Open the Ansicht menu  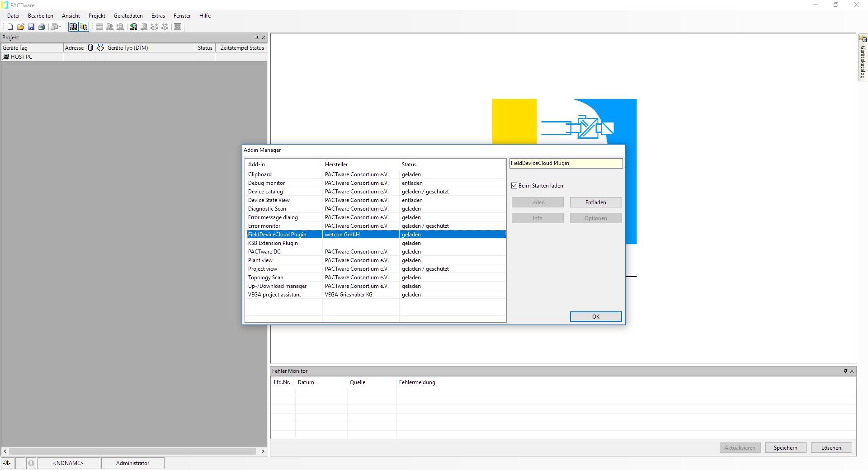pos(71,16)
